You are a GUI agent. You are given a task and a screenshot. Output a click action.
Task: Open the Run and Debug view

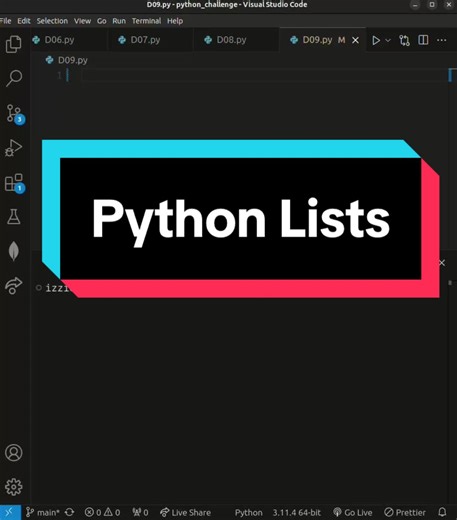[x=14, y=148]
